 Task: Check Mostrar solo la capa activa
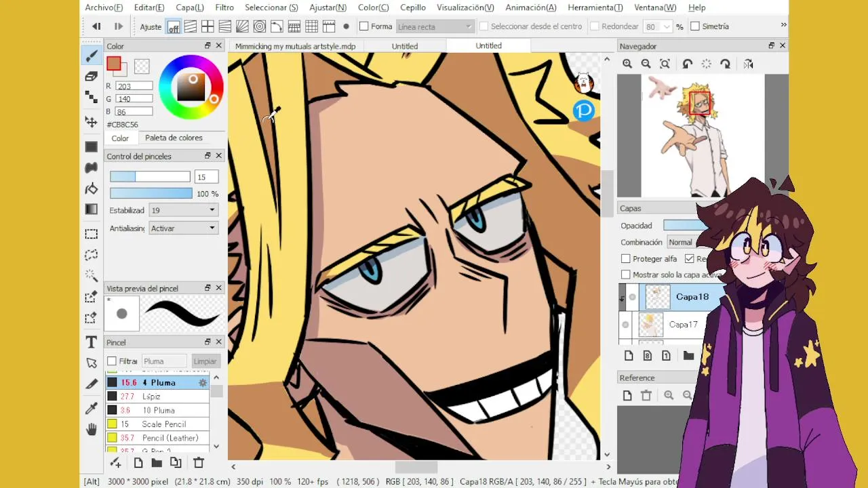626,274
